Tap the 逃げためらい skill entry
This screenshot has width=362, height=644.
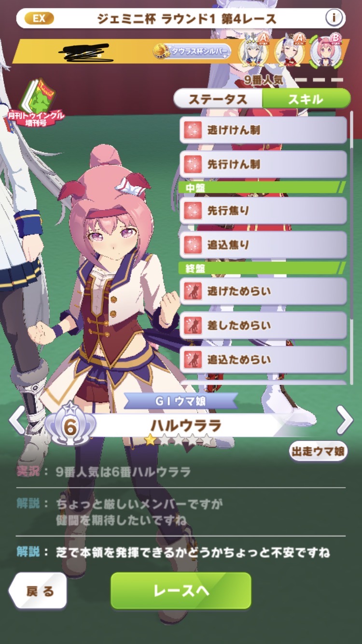264,291
